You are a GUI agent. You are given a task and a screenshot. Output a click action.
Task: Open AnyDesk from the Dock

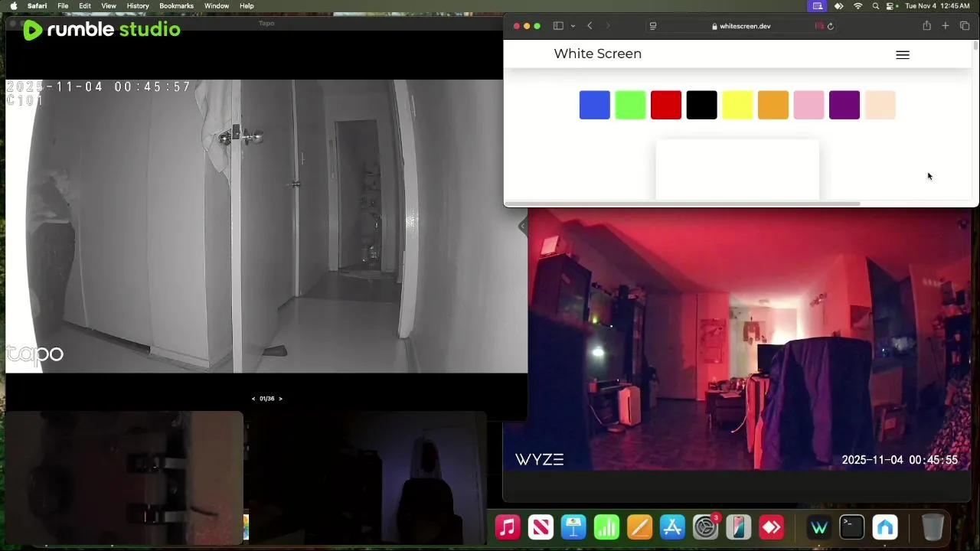[x=771, y=527]
